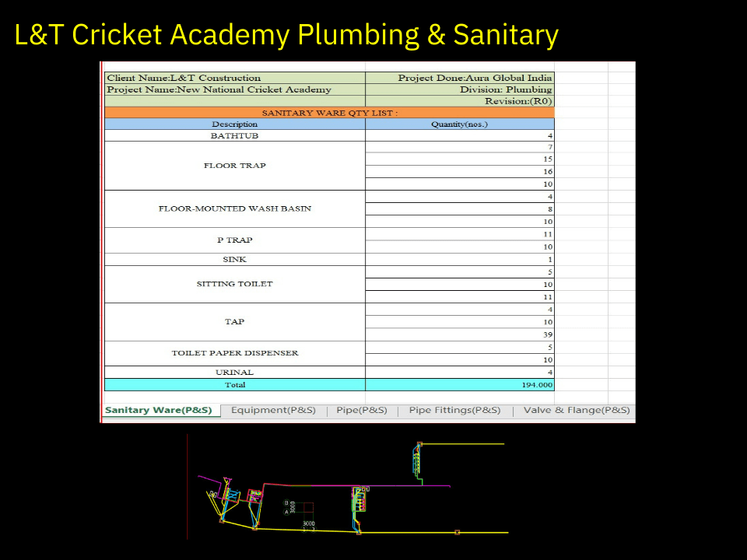The image size is (747, 560).
Task: Click the 'Division: Plumbing' cell
Action: point(460,89)
